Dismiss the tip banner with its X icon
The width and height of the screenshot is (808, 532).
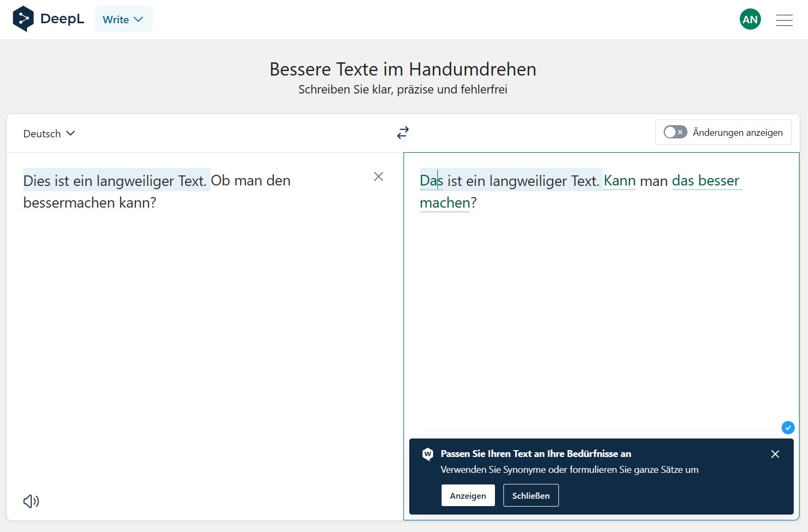click(775, 454)
